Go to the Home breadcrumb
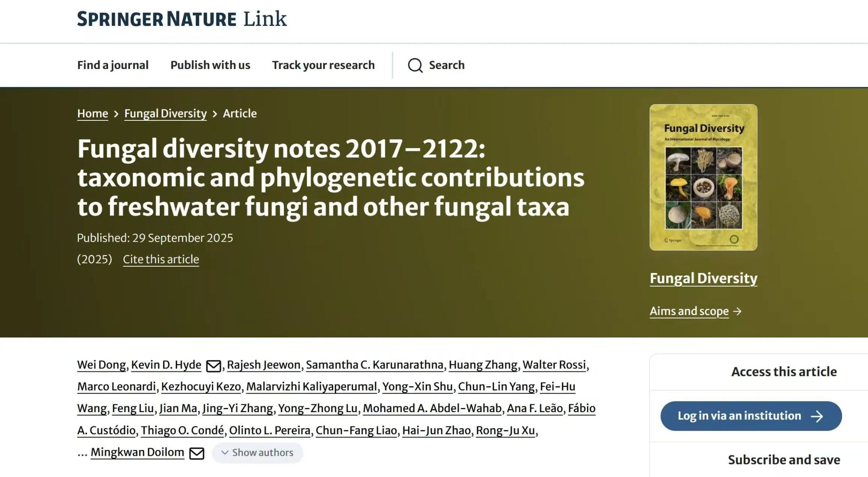The width and height of the screenshot is (868, 477). pos(92,114)
